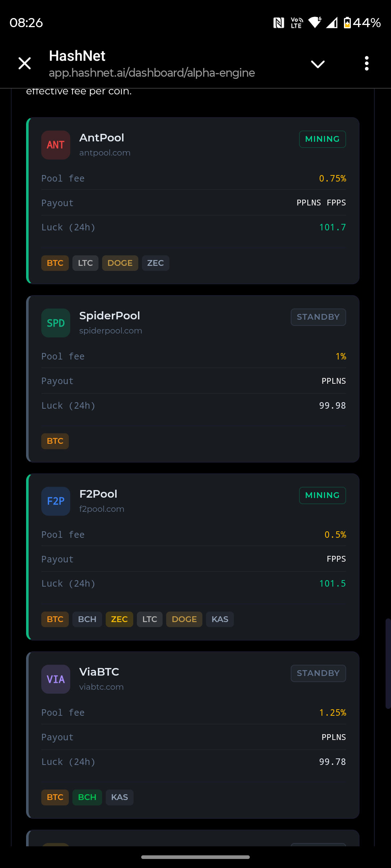
Task: Open the three-dot overflow menu
Action: (x=366, y=64)
